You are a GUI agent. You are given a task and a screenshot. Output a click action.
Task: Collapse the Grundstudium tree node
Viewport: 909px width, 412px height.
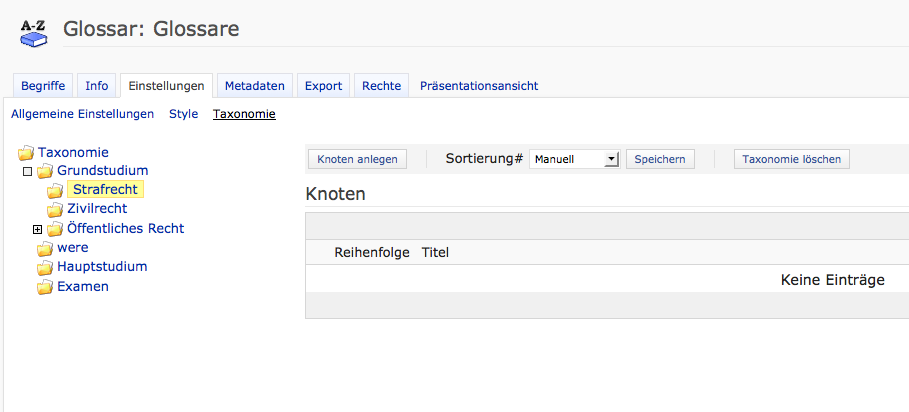tap(28, 172)
